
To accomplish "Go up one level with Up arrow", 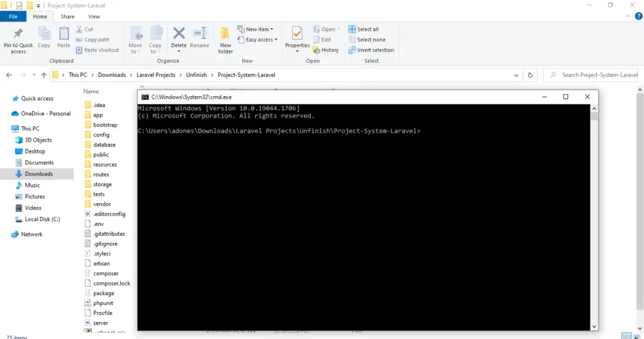I will 43,75.
